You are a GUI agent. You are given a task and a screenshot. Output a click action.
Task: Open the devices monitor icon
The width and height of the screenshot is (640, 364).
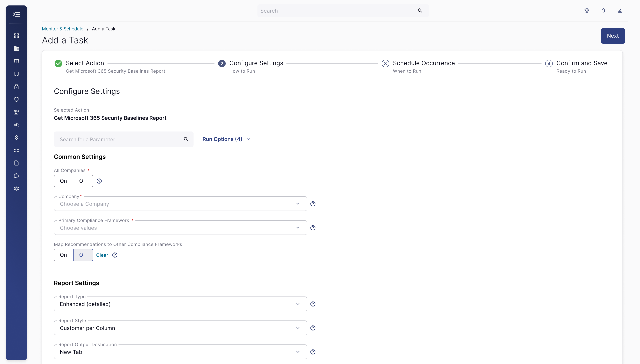pos(16,74)
